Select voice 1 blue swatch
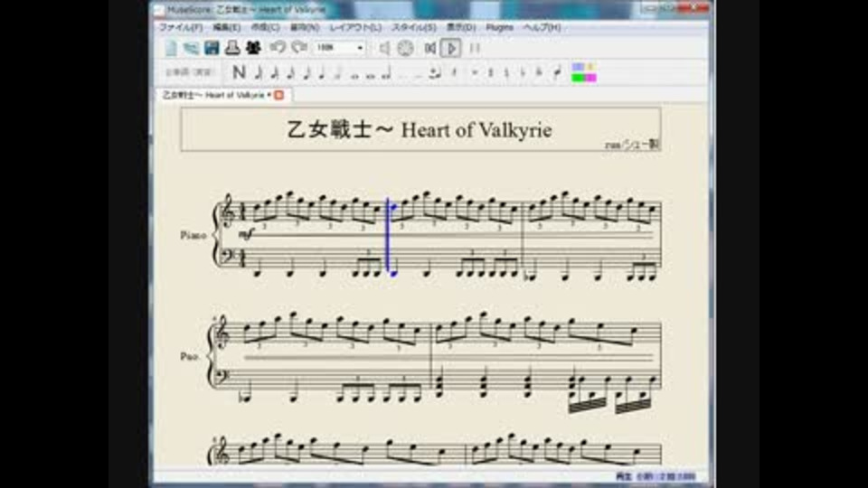Viewport: 868px width, 488px height. pyautogui.click(x=578, y=67)
